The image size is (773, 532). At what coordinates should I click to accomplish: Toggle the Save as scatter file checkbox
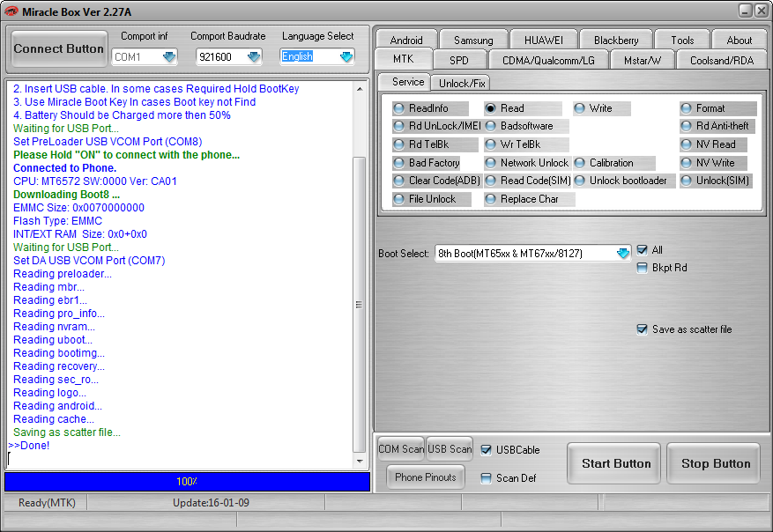tap(642, 329)
